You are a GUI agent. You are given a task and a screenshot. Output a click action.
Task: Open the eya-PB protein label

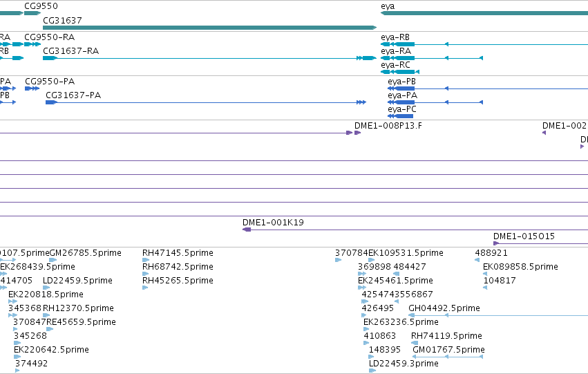401,82
